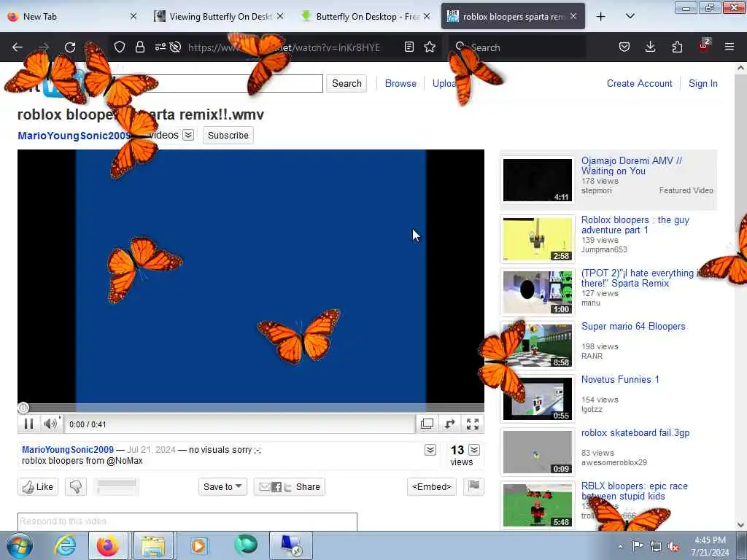
Task: Open Ojamajo Doremi AMV video thumbnail
Action: [x=538, y=180]
